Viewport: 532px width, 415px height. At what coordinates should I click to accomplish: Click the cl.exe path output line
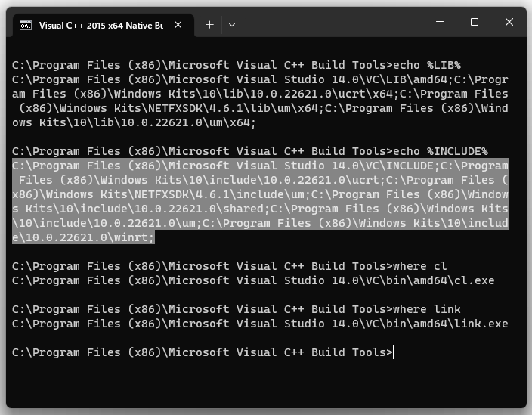[253, 280]
